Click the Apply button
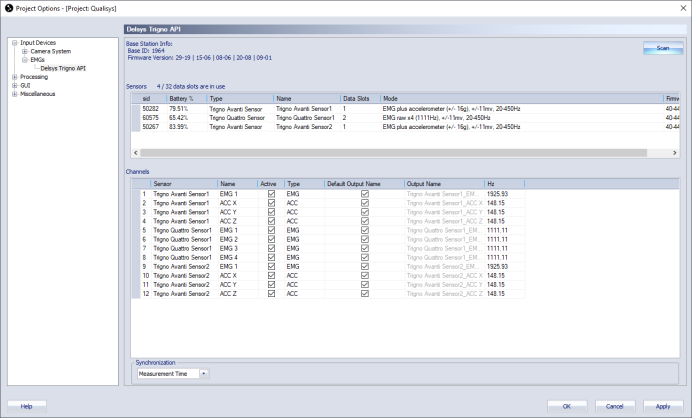692x418 pixels. [663, 406]
